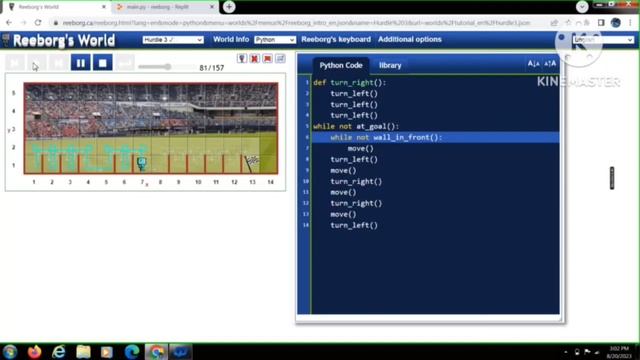Open the media player taskbar icon
This screenshot has height=360, width=640.
tap(107, 351)
